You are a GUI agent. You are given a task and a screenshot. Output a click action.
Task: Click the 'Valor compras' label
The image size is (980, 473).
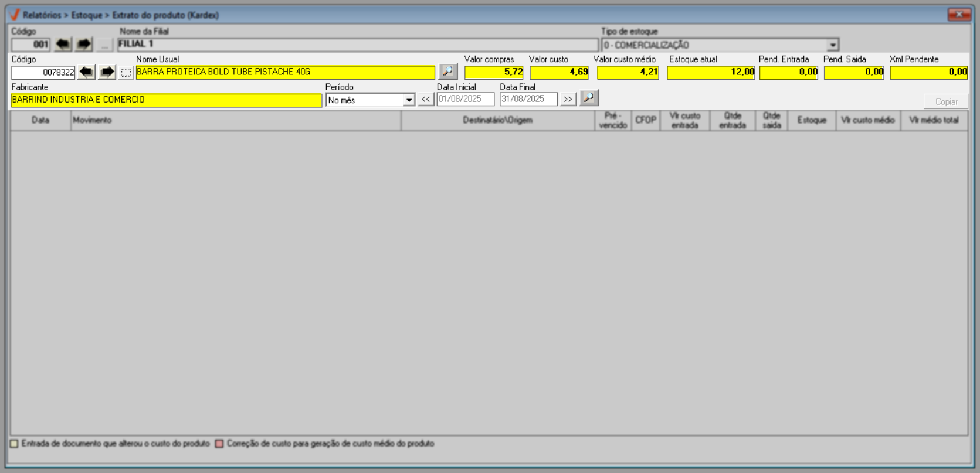point(489,59)
